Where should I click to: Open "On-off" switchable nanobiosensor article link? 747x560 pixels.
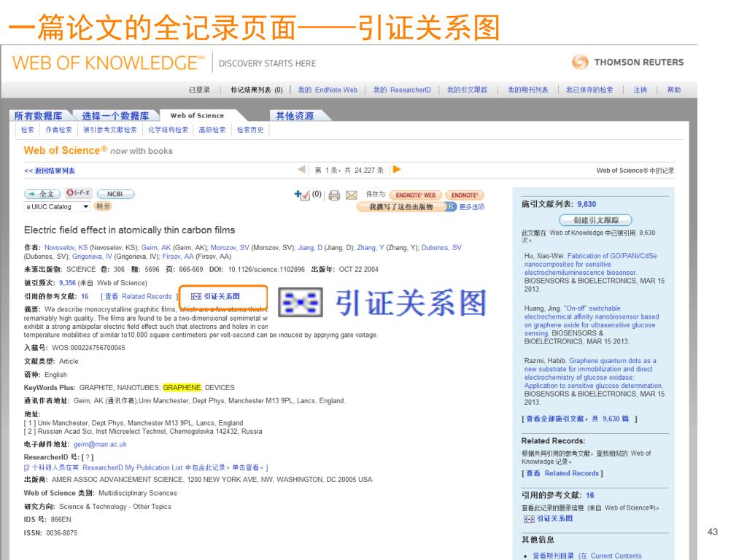pos(592,321)
